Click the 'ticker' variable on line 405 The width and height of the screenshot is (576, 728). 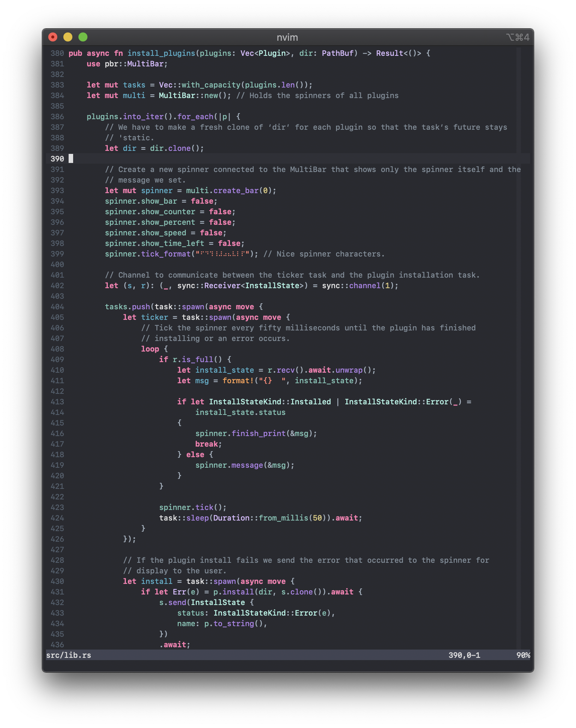click(x=155, y=317)
